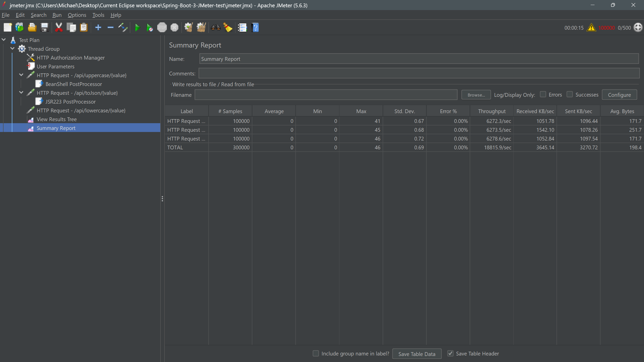
Task: Select the Thread Group node
Action: click(x=44, y=49)
